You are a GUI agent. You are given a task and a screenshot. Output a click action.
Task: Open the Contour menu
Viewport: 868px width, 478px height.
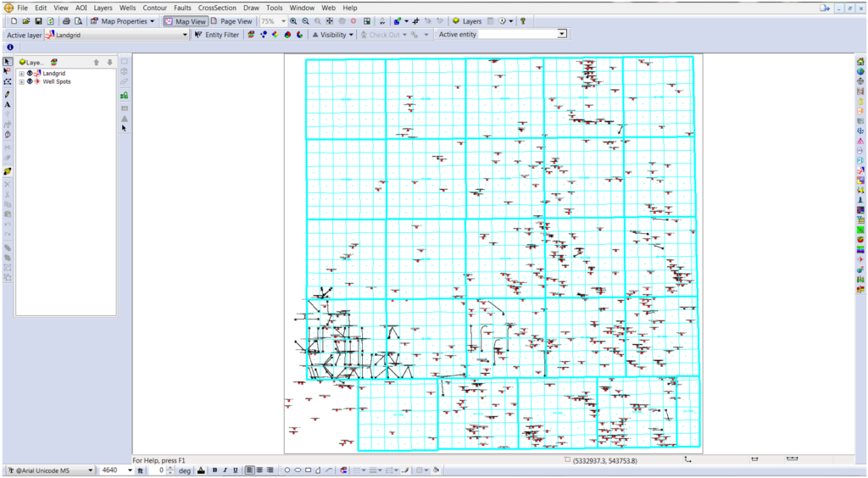click(154, 8)
